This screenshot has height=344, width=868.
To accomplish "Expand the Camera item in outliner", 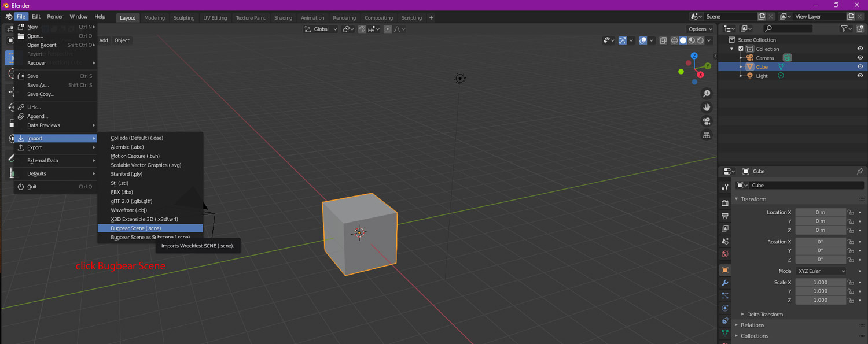I will click(x=741, y=58).
